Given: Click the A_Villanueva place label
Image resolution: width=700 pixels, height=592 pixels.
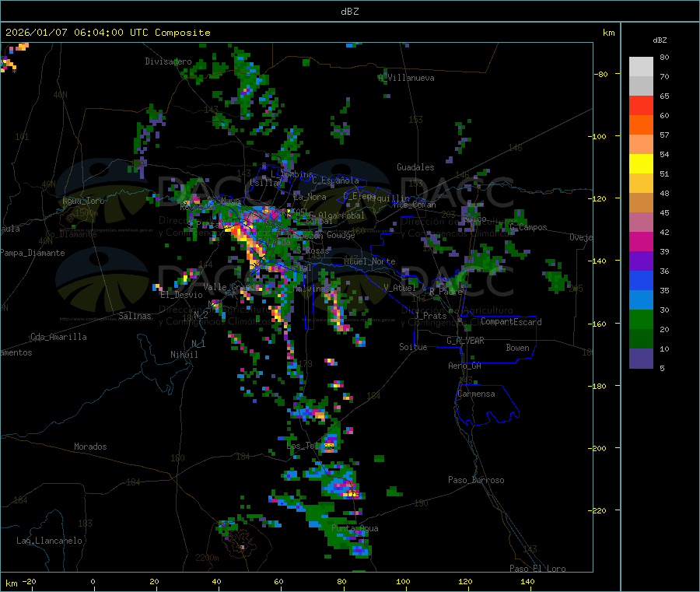Looking at the screenshot, I should coord(406,78).
